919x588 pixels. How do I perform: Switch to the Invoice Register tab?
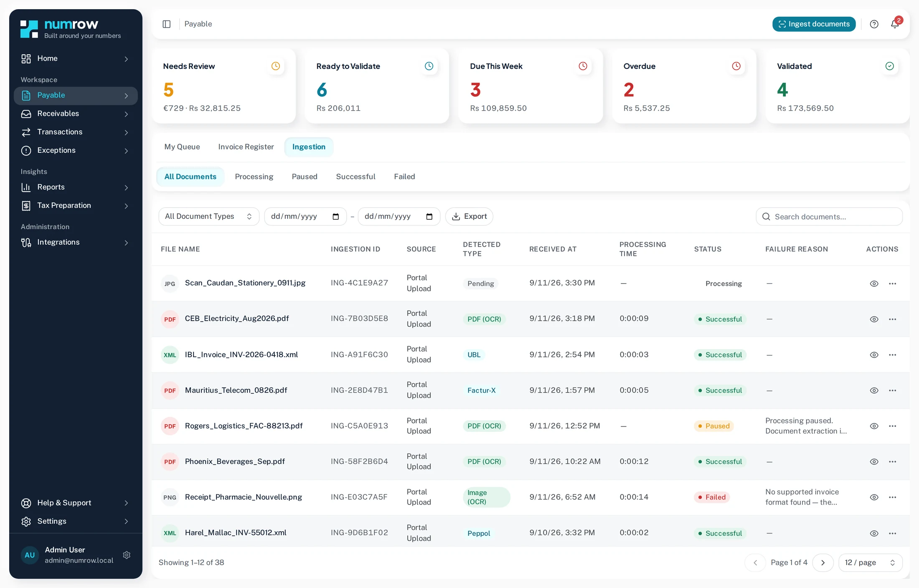(x=246, y=147)
